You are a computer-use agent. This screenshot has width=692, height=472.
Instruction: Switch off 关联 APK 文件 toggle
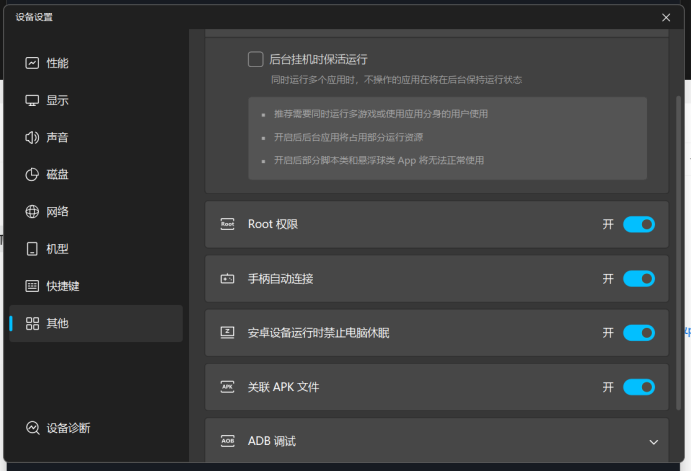click(x=638, y=386)
